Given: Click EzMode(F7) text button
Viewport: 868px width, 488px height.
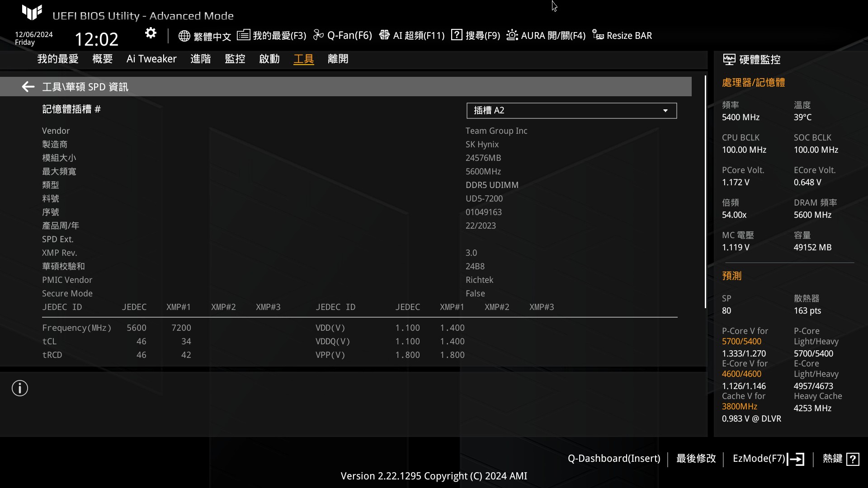Looking at the screenshot, I should pyautogui.click(x=759, y=459).
